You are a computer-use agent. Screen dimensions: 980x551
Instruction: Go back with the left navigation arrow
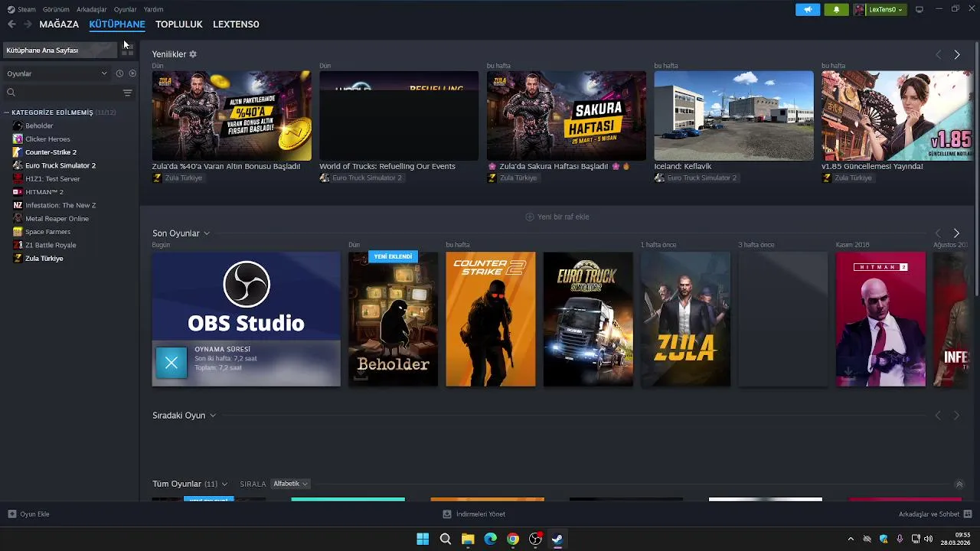(x=11, y=24)
